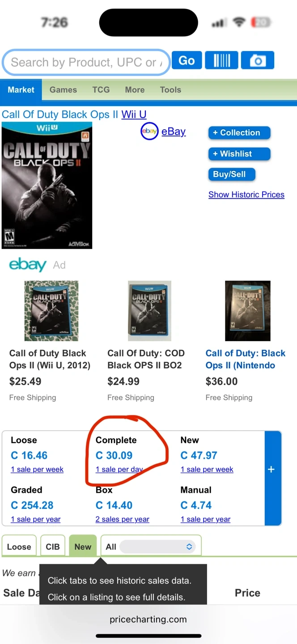
Task: Select the New sales tab
Action: pos(83,547)
